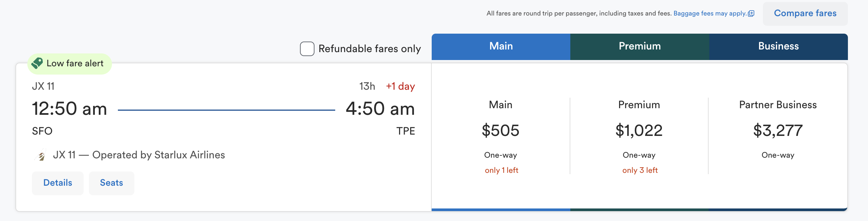Click the only 1 left notice
Screen dimensions: 868x221
click(502, 171)
